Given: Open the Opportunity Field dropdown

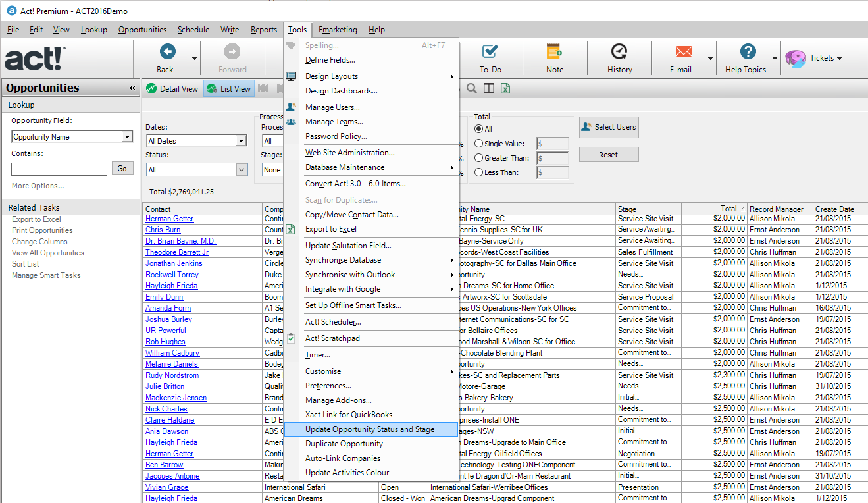Looking at the screenshot, I should (x=127, y=137).
